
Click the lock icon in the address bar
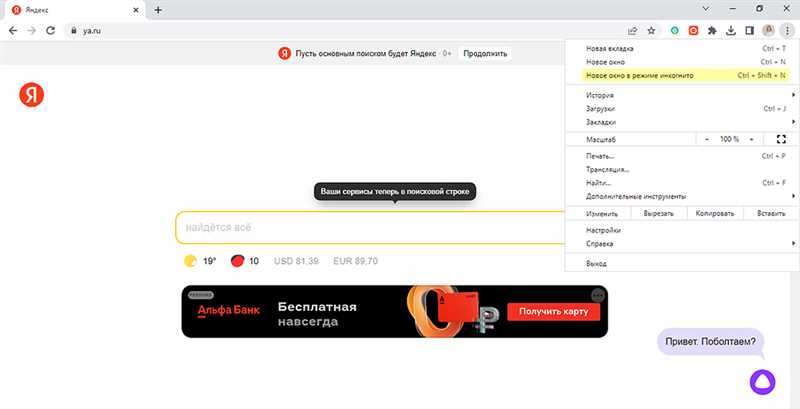73,31
